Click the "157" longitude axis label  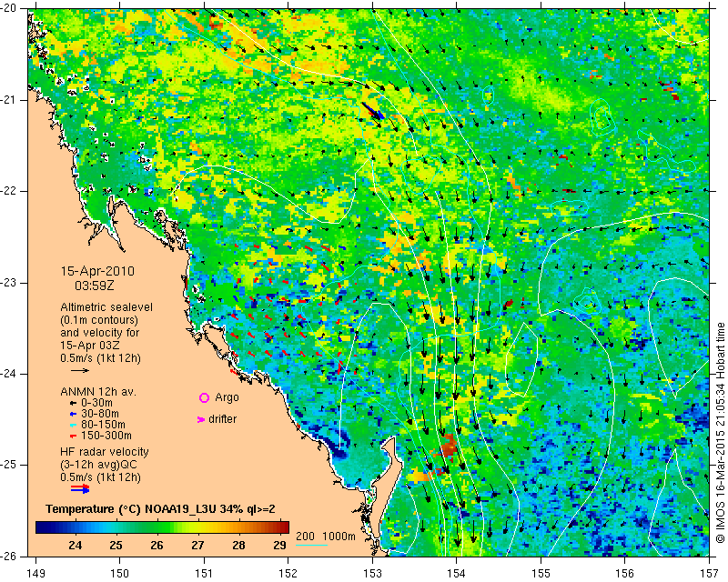coord(710,574)
